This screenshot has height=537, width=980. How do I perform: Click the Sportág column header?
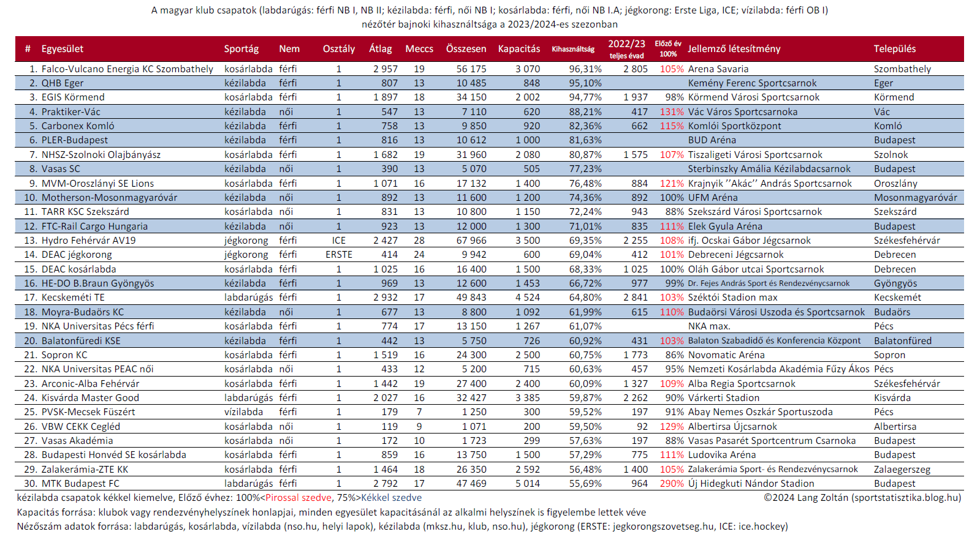click(x=241, y=49)
